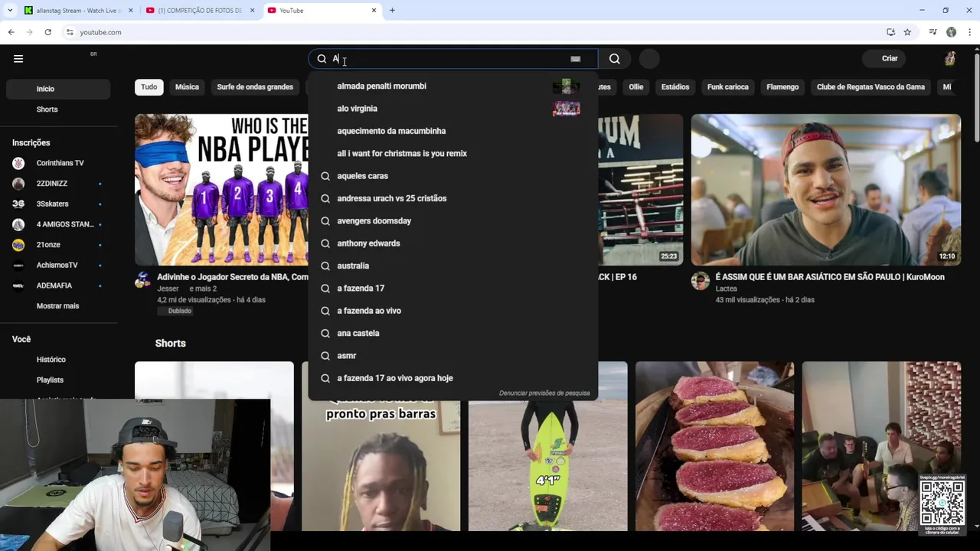
Task: Select Clube de Regatas Vasco da Gama chip
Action: click(871, 86)
